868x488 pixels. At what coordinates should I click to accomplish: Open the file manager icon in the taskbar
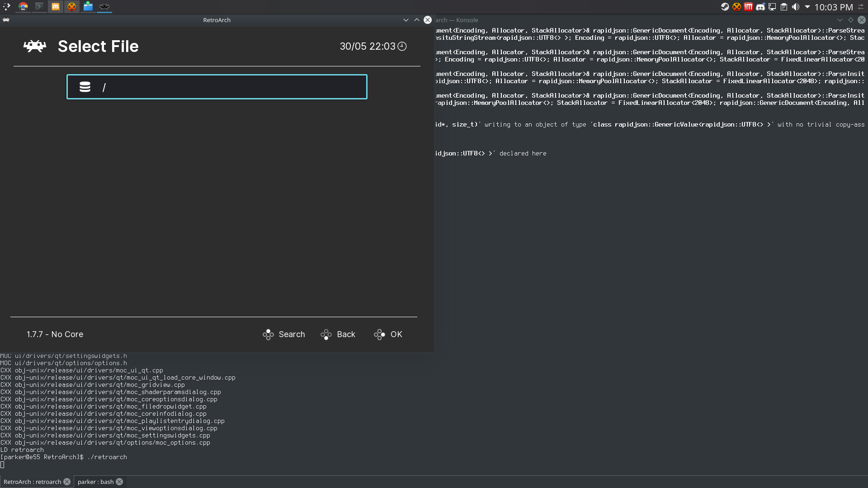[88, 7]
